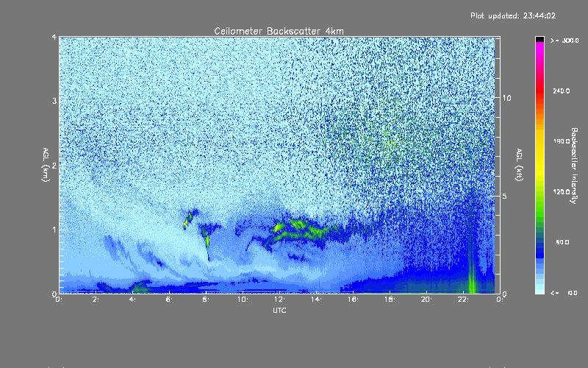588x368 pixels.
Task: Click the green near-surface patch around 4 UTC
Action: [x=140, y=286]
